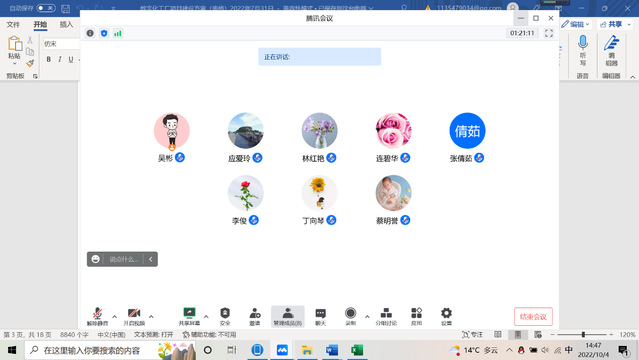Open meeting settings gear
639x360 pixels.
(x=446, y=316)
